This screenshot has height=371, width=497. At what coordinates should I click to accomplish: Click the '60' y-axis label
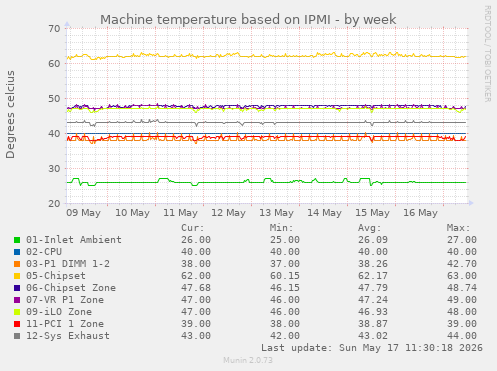[54, 64]
